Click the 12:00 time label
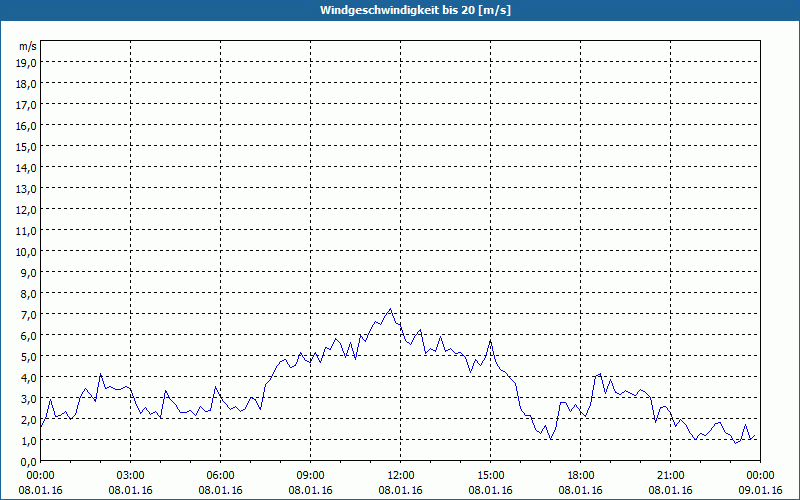800x500 pixels. coord(401,476)
